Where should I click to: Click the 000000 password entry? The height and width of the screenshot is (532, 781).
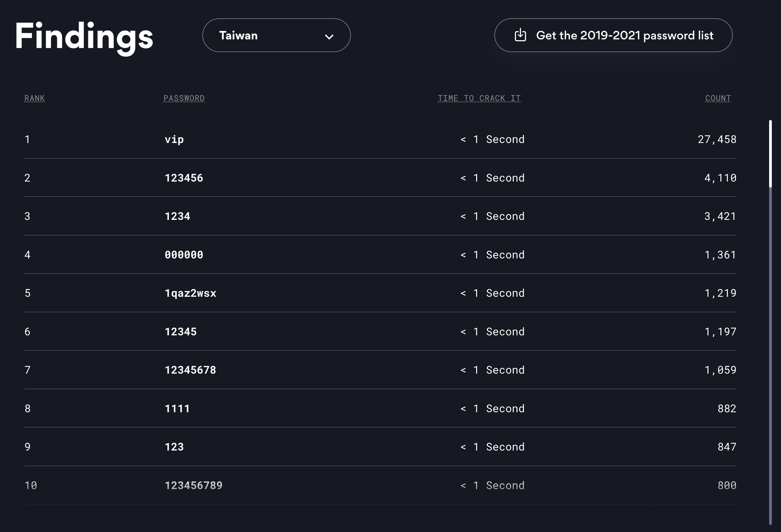[184, 255]
